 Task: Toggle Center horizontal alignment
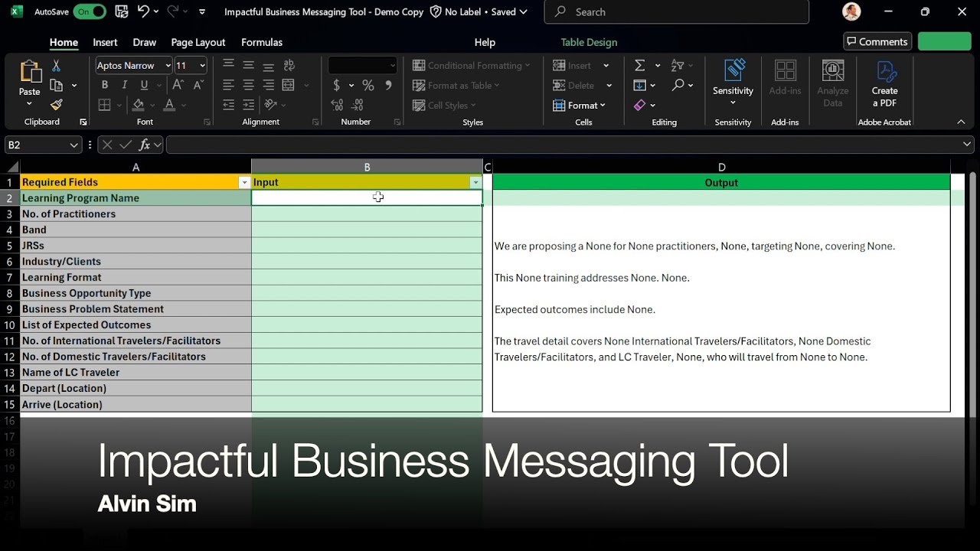click(248, 85)
